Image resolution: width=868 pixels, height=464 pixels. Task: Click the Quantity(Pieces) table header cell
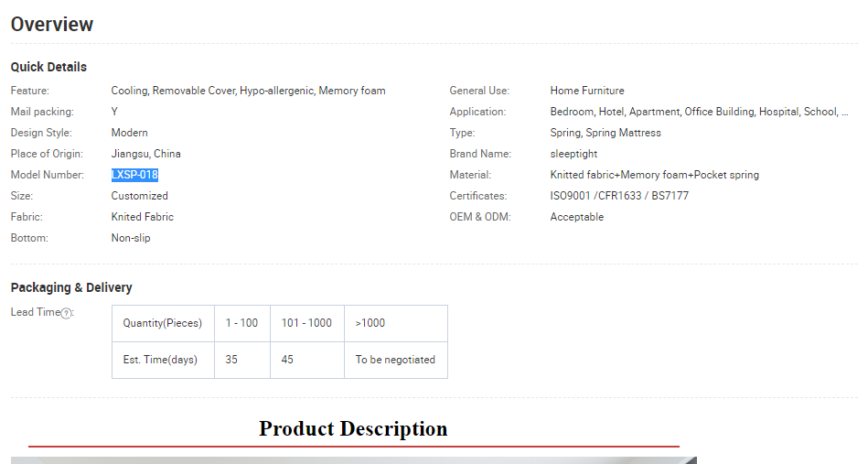coord(163,323)
